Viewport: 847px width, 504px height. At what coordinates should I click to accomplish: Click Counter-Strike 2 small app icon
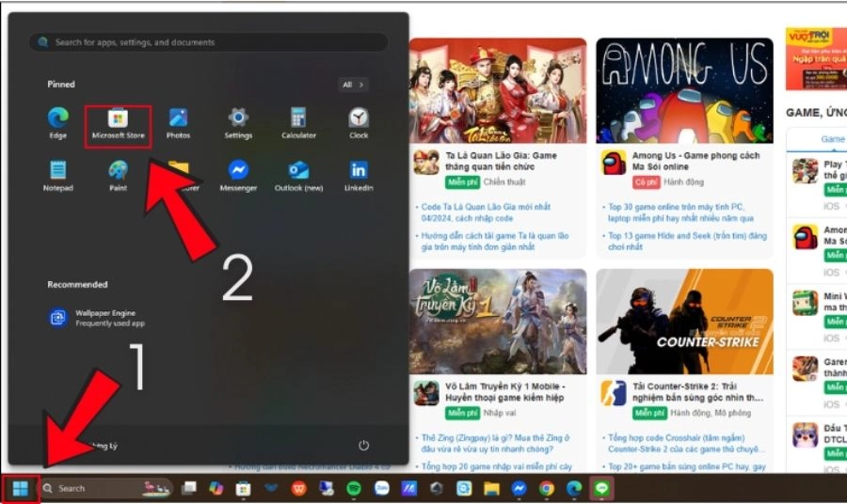[x=614, y=393]
